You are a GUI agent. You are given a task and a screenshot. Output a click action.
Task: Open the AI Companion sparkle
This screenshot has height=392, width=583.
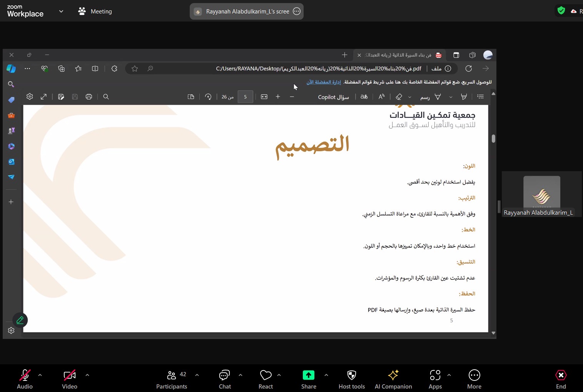click(393, 379)
